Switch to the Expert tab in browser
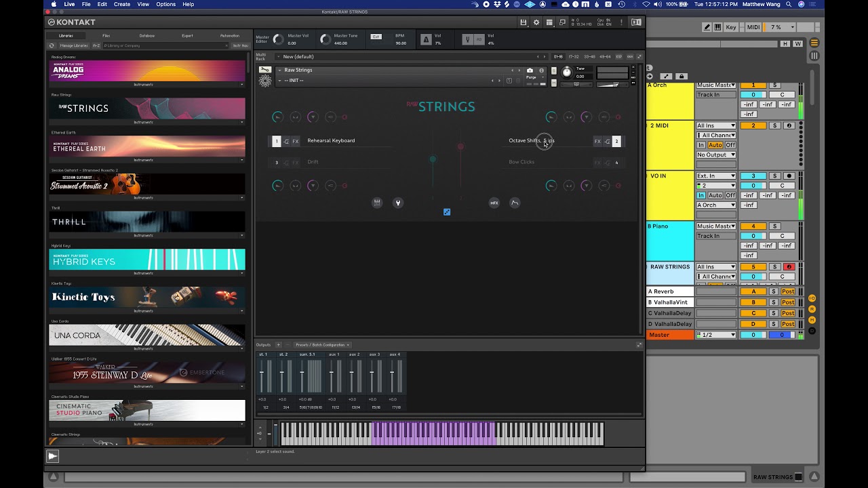The width and height of the screenshot is (868, 488). (x=187, y=35)
